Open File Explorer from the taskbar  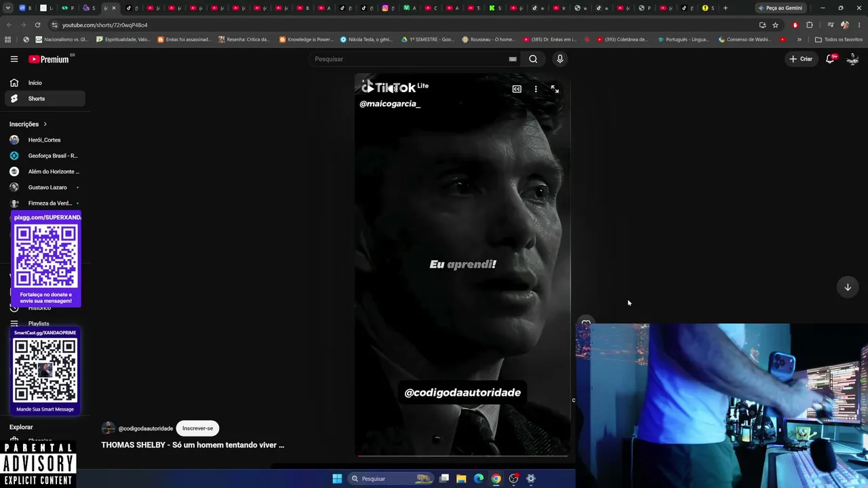(x=461, y=479)
